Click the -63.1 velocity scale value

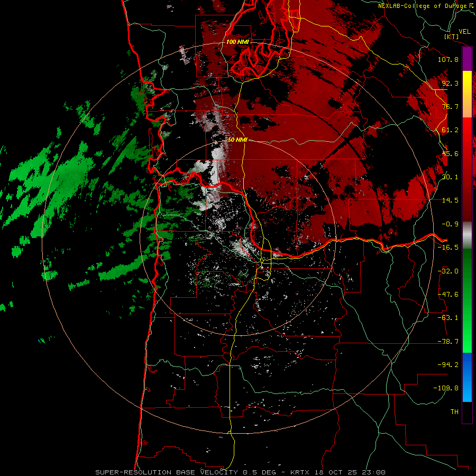(x=448, y=318)
